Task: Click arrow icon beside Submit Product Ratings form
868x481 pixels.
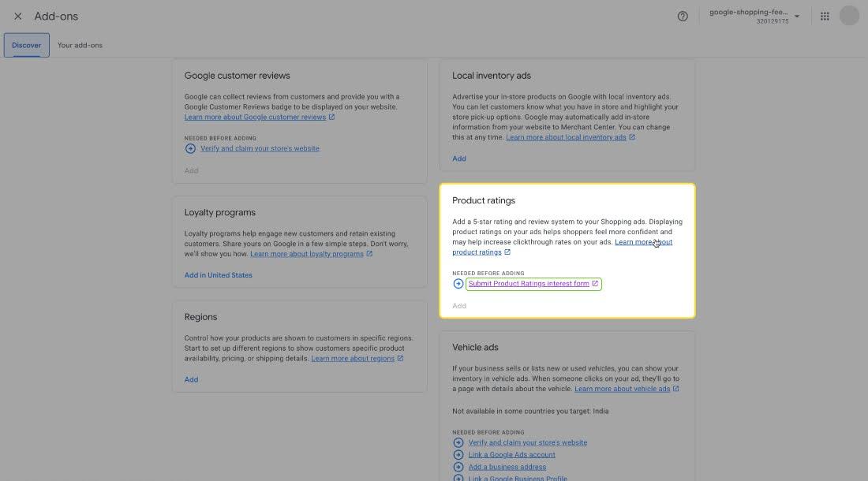Action: tap(458, 284)
